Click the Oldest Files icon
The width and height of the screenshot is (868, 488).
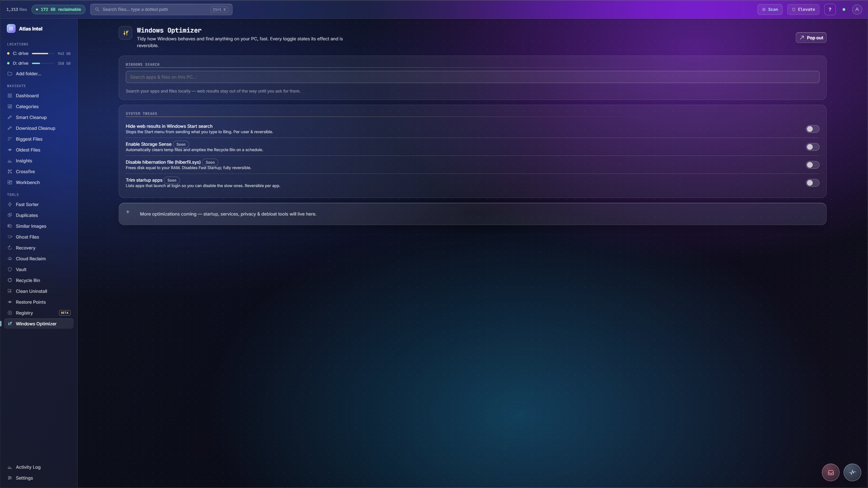coord(10,150)
